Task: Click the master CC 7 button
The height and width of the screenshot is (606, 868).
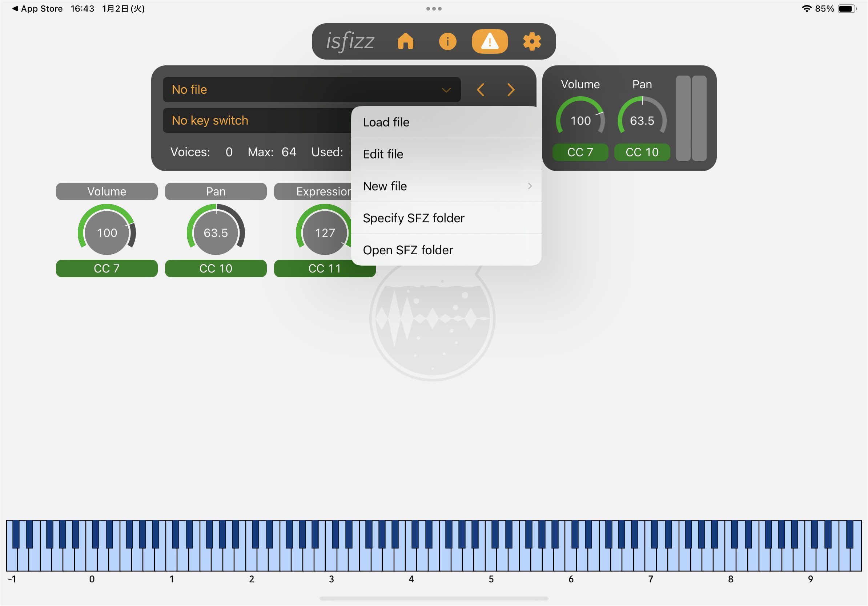Action: (x=580, y=152)
